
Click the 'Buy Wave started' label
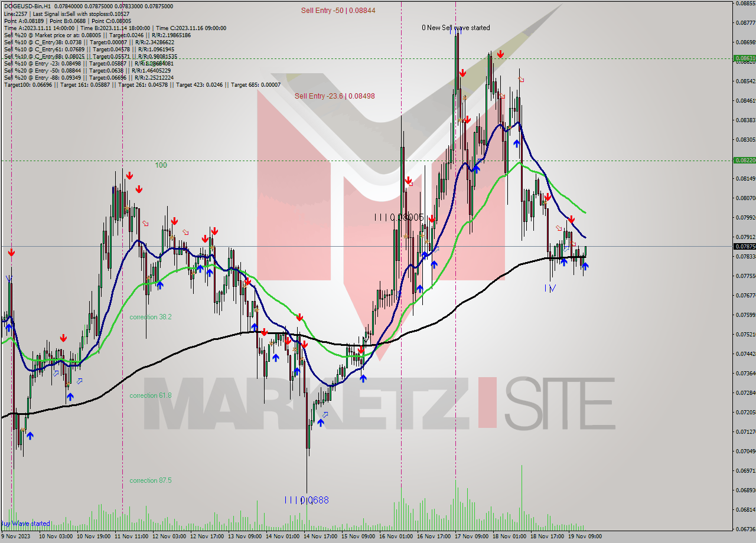25,524
